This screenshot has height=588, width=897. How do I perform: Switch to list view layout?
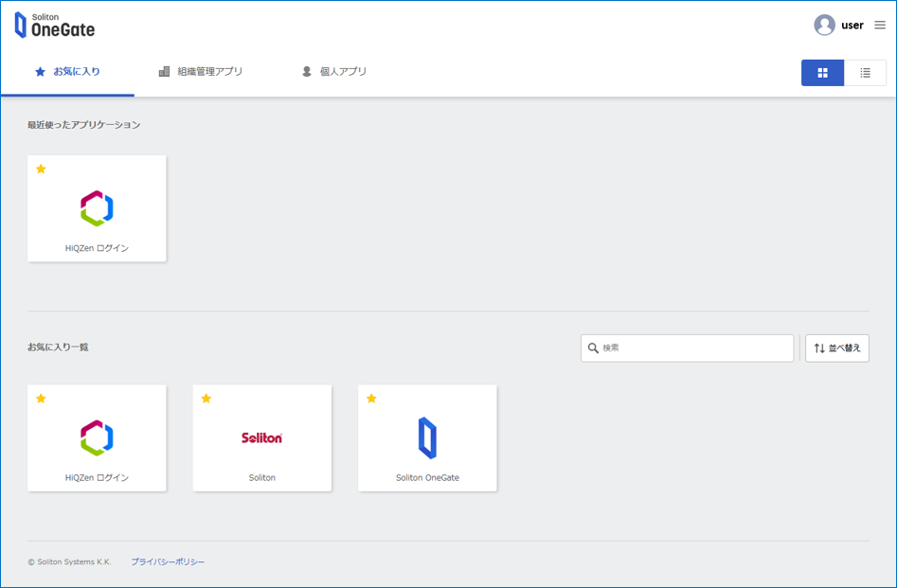click(x=865, y=73)
